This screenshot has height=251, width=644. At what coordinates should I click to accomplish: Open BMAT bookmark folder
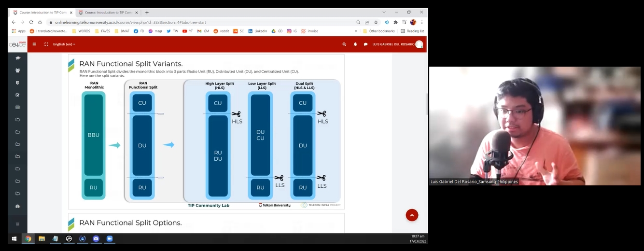click(x=122, y=31)
